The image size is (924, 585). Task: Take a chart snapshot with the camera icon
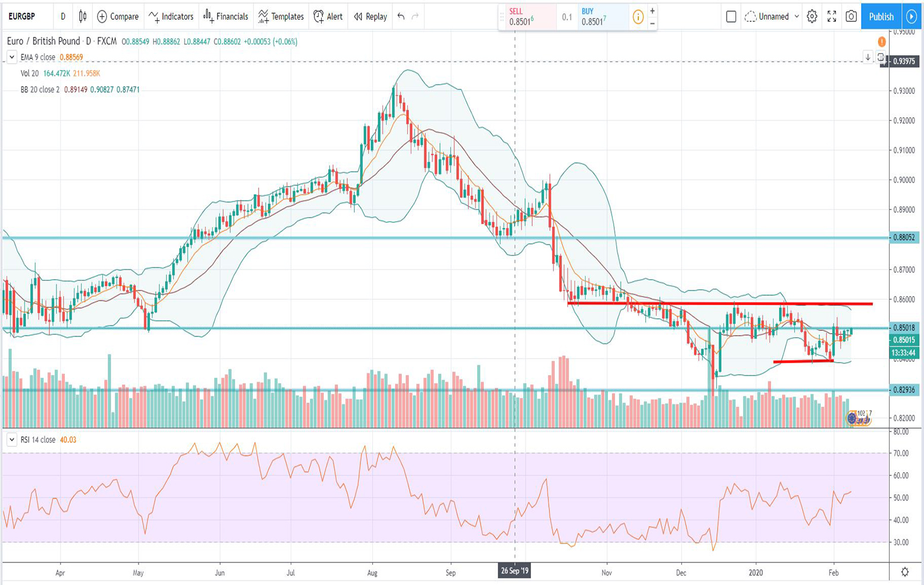[850, 17]
